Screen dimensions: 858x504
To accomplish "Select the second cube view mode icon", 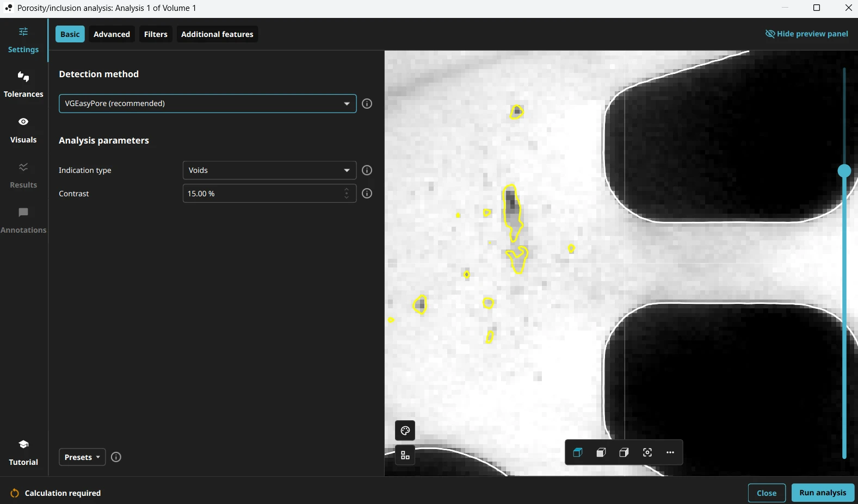I will click(601, 452).
